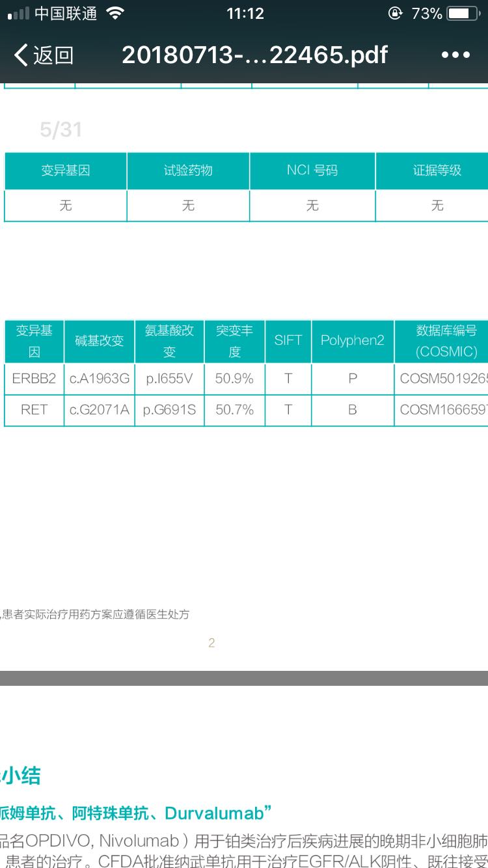
Task: Tap the 50.9% mutation abundance cell
Action: [x=234, y=378]
